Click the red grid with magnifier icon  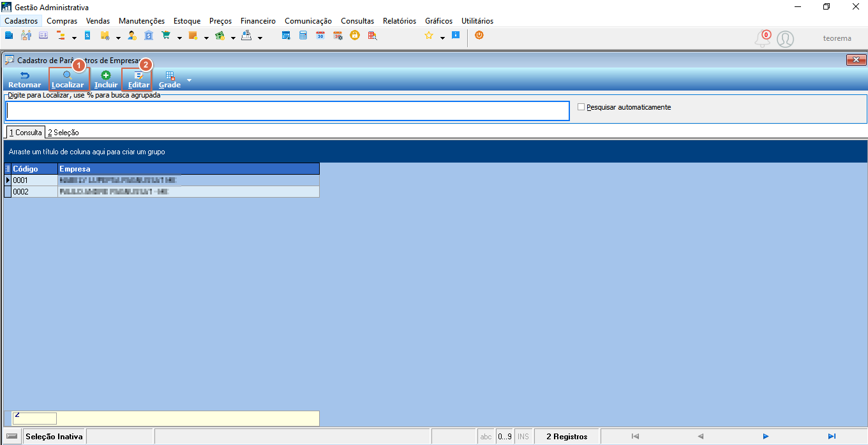click(x=371, y=36)
